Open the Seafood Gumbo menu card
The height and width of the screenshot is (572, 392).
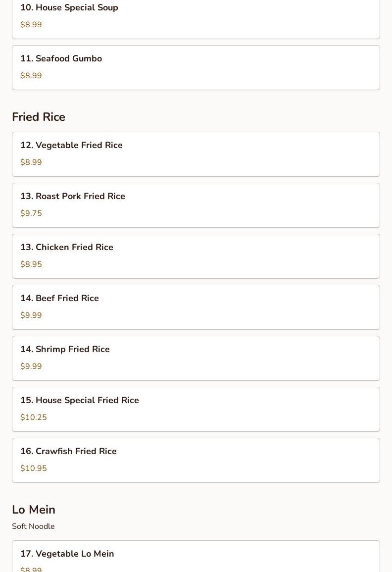(196, 67)
